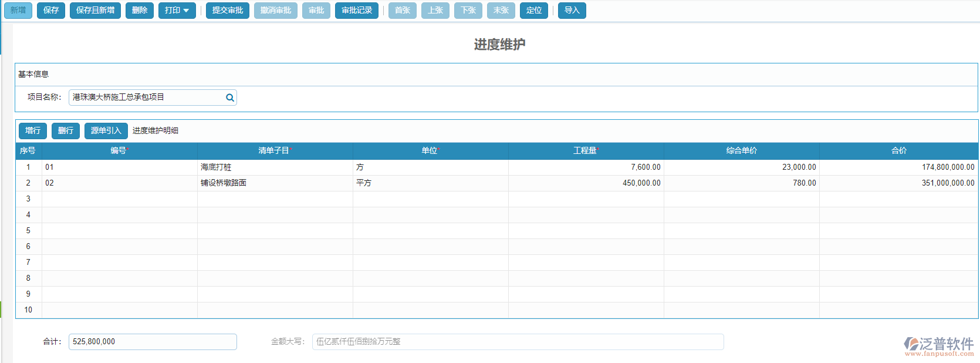Click the 金额大写 amount field
The width and height of the screenshot is (980, 363).
pos(518,342)
